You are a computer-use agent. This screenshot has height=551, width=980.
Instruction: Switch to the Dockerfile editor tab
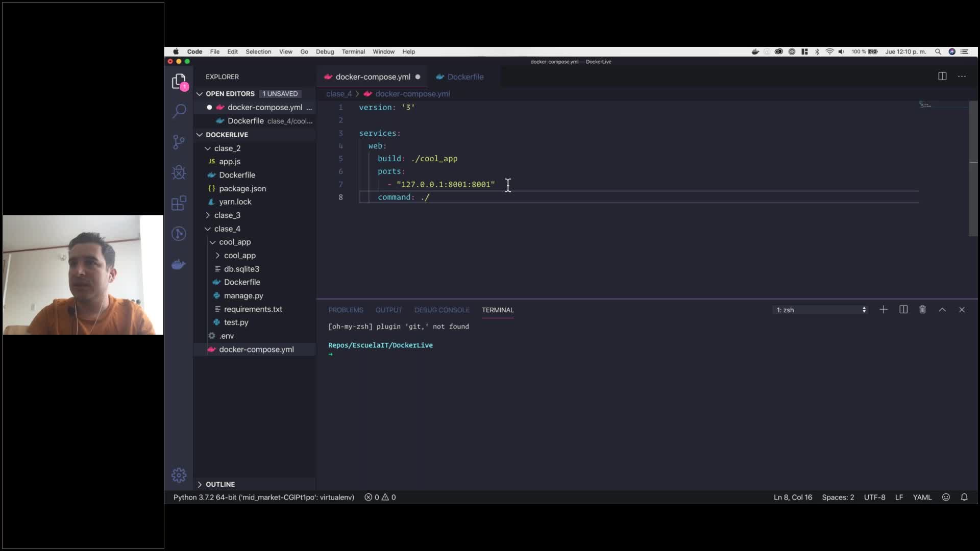(x=465, y=77)
